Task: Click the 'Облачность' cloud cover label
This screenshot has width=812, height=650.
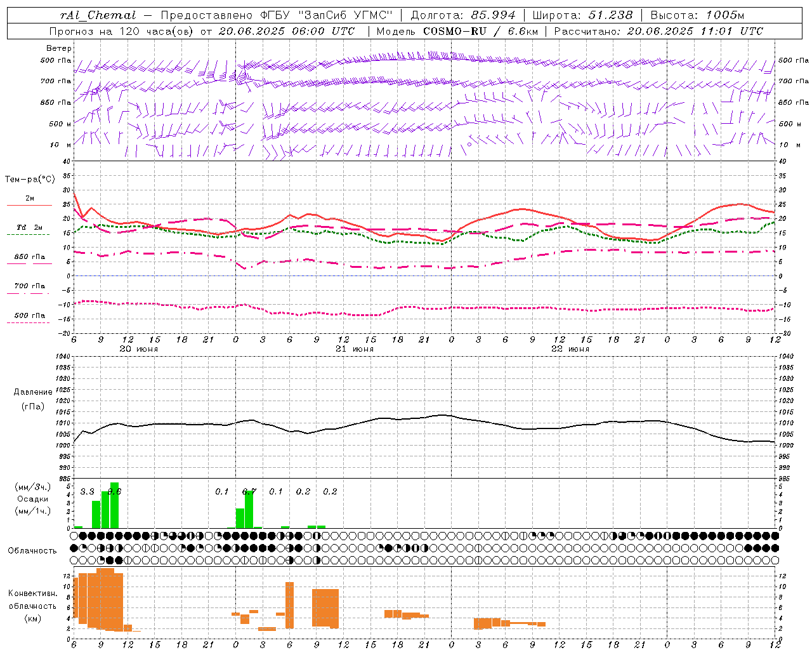Action: pos(32,551)
